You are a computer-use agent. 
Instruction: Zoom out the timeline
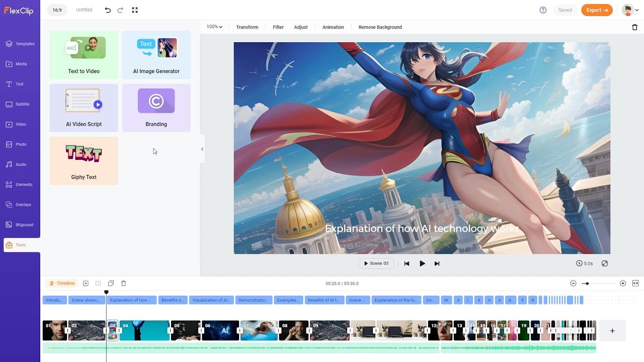pos(573,284)
